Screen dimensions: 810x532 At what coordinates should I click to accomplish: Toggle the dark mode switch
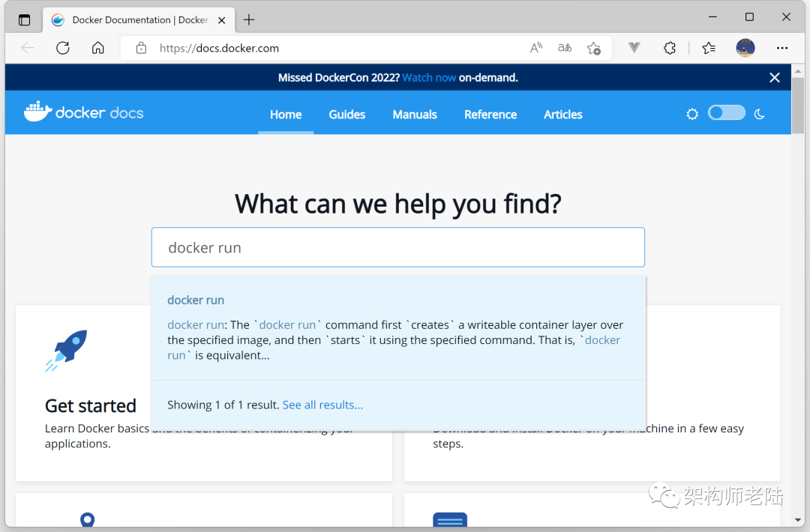pyautogui.click(x=726, y=113)
